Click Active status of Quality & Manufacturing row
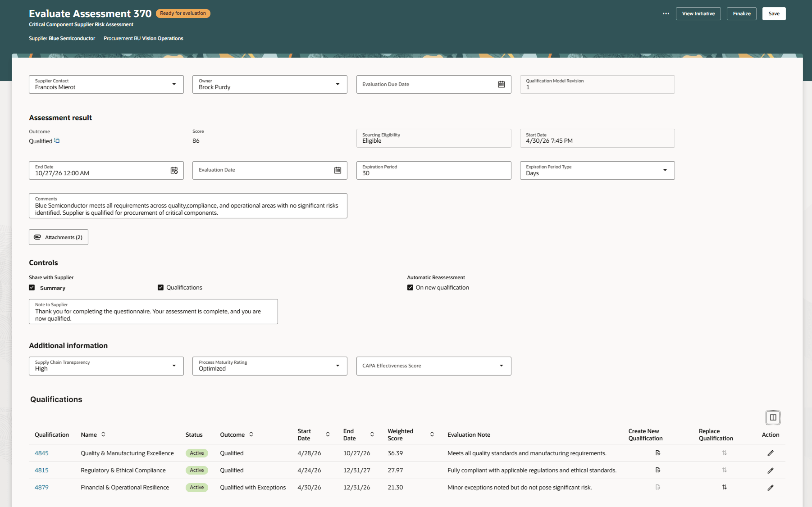812x507 pixels. 197,453
